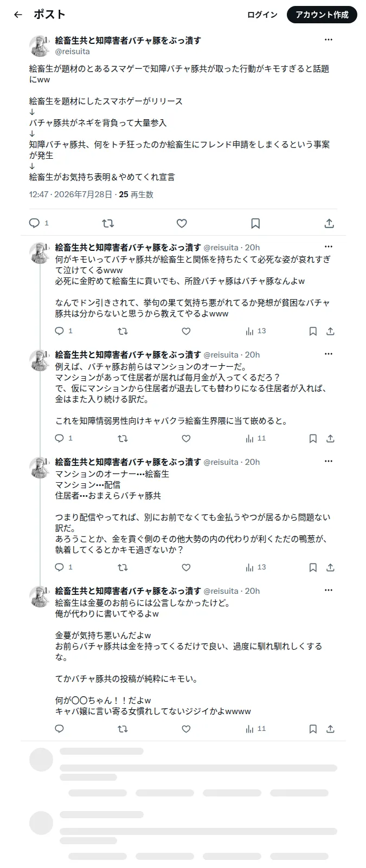This screenshot has height=868, width=366.
Task: Share the main post via upload icon
Action: [329, 223]
